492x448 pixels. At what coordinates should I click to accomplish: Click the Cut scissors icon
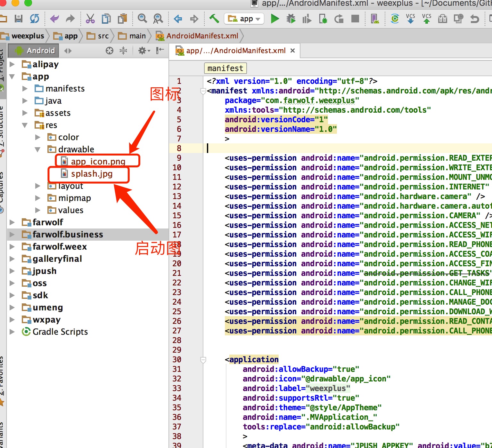(90, 19)
